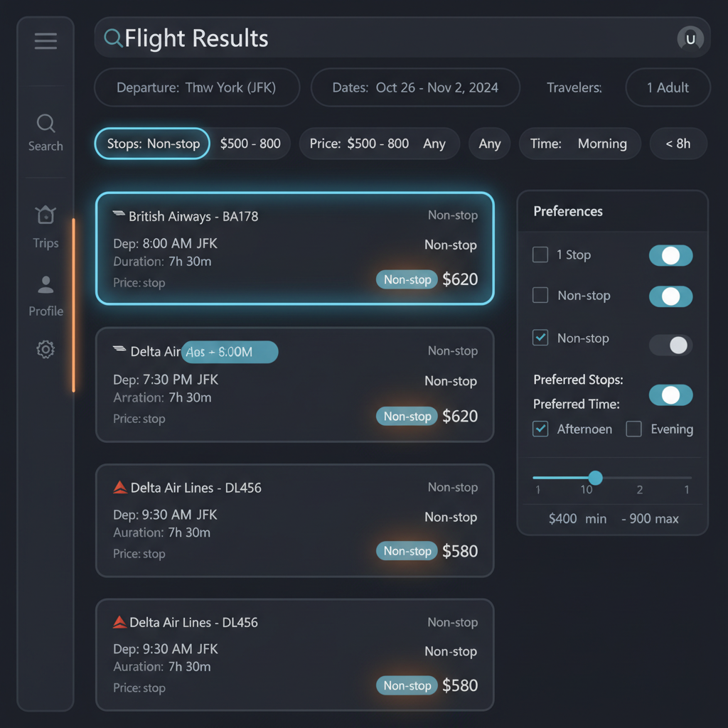Click the user avatar icon
This screenshot has height=728, width=728.
pyautogui.click(x=690, y=38)
